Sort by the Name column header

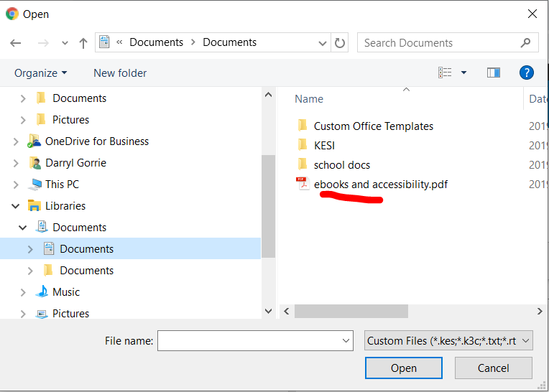pos(309,99)
